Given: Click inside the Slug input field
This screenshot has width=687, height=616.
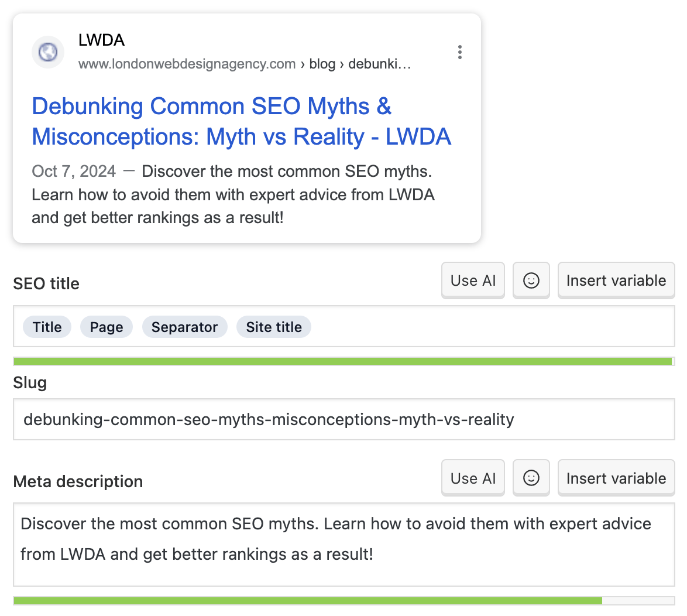Looking at the screenshot, I should click(263, 419).
